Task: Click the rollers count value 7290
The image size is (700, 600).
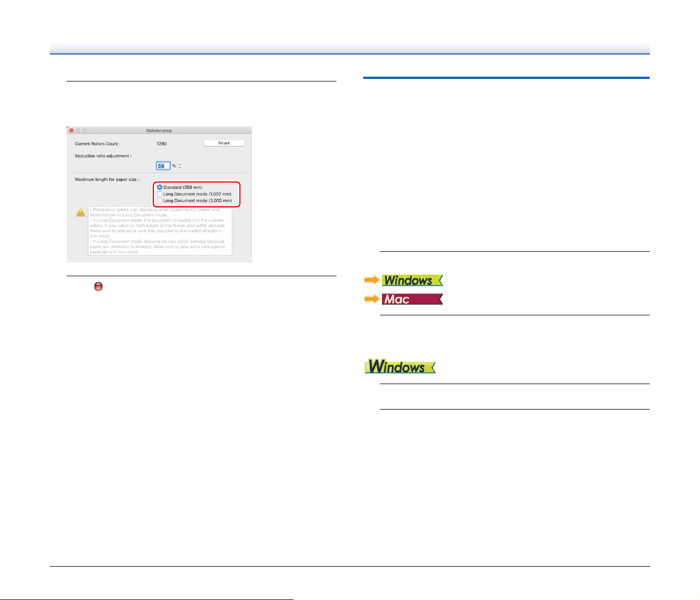Action: [x=162, y=144]
